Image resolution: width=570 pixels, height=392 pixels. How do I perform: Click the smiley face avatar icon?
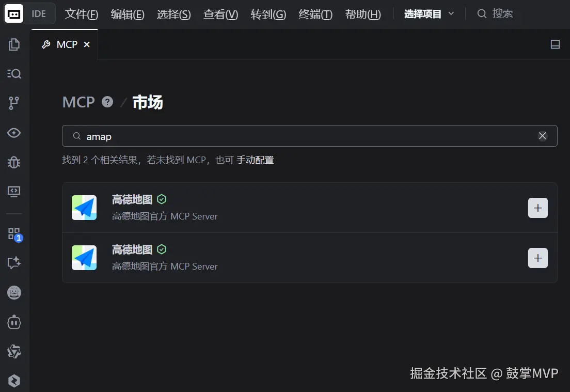(x=14, y=292)
